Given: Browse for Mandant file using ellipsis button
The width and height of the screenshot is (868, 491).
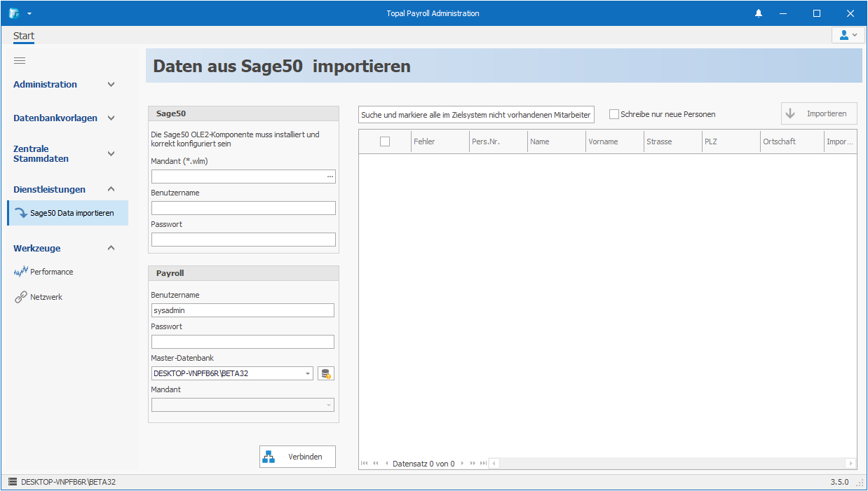Looking at the screenshot, I should pyautogui.click(x=330, y=177).
